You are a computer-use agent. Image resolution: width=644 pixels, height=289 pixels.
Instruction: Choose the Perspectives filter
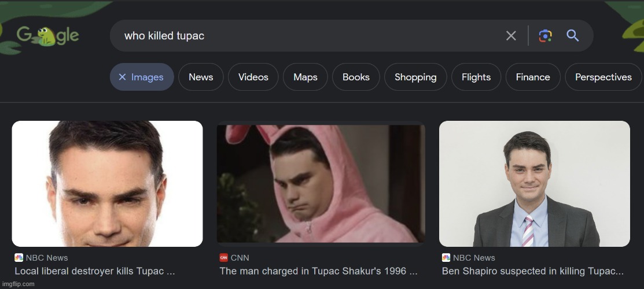603,77
